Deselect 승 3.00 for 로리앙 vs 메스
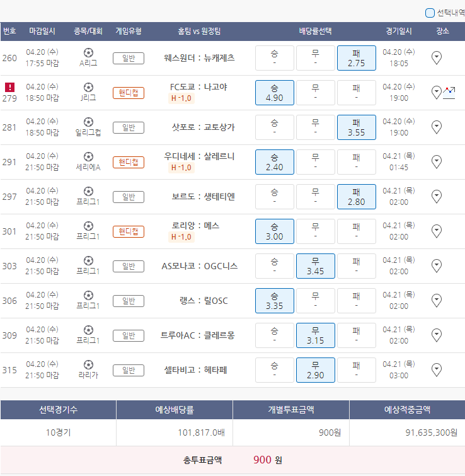Viewport: 465px width, 476px height. pyautogui.click(x=275, y=231)
